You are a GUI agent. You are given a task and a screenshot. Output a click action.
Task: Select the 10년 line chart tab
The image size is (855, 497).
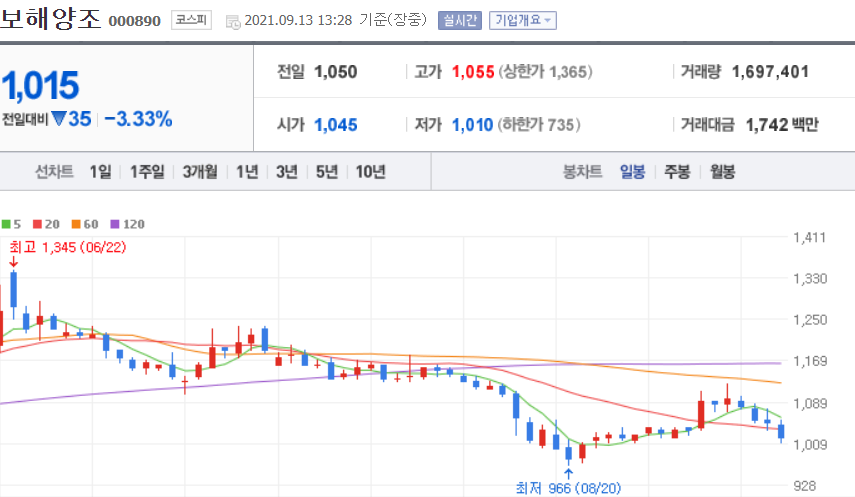click(371, 172)
